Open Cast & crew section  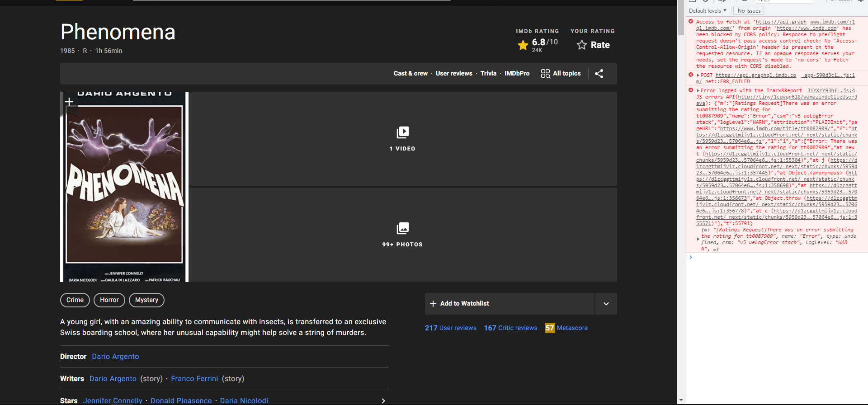pyautogui.click(x=410, y=74)
